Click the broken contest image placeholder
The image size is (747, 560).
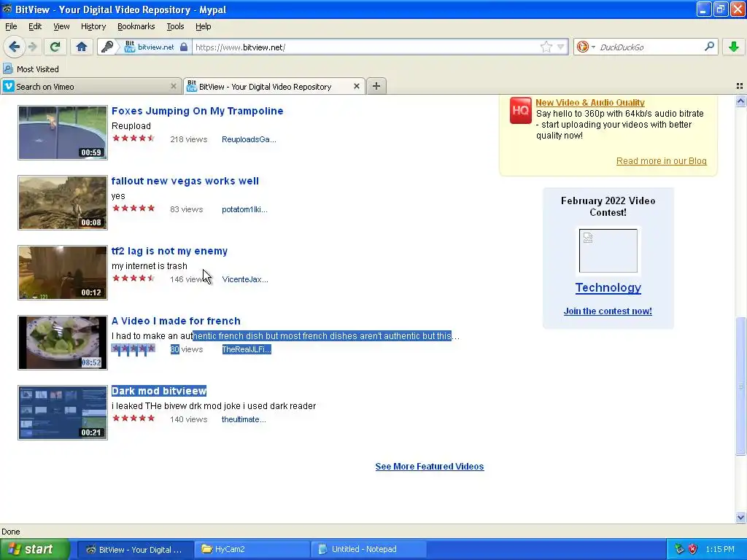click(608, 251)
